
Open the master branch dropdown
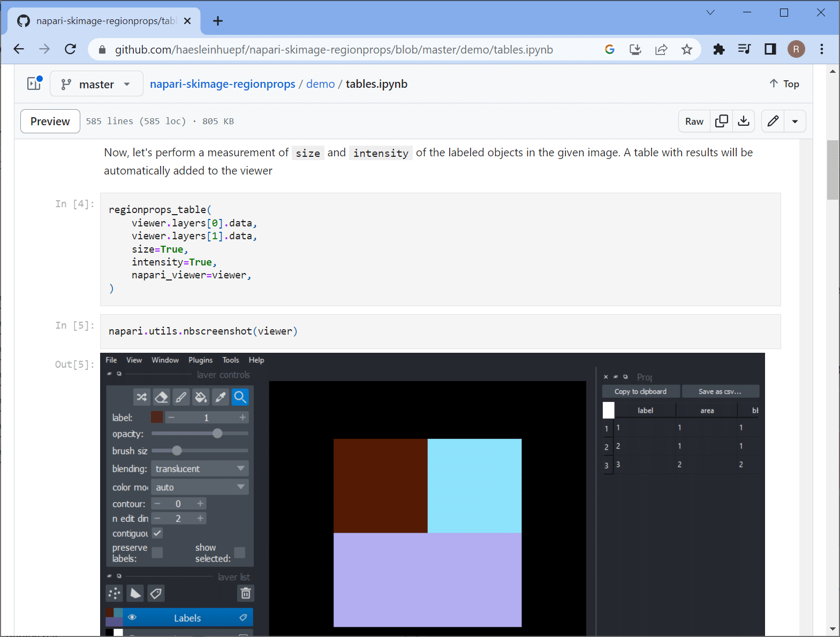tap(96, 84)
